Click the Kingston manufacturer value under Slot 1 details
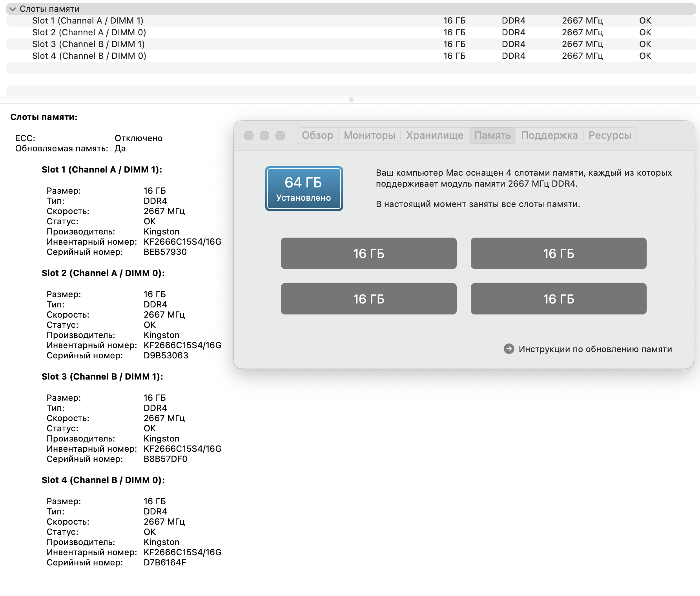The height and width of the screenshot is (596, 700). pos(162,232)
